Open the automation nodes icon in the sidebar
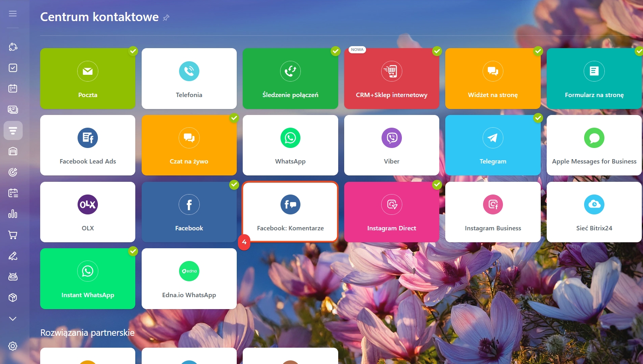Image resolution: width=643 pixels, height=364 pixels. (13, 47)
